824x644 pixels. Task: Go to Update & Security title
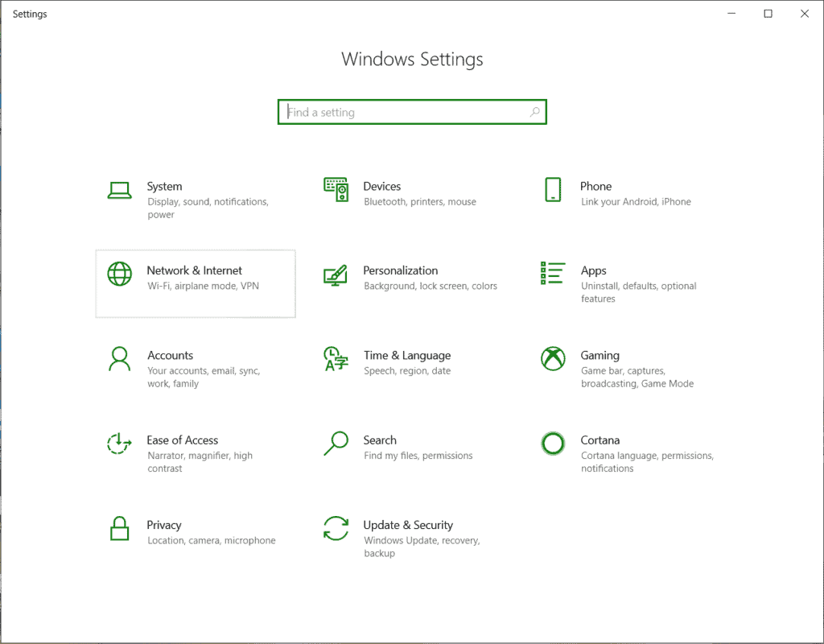(408, 525)
